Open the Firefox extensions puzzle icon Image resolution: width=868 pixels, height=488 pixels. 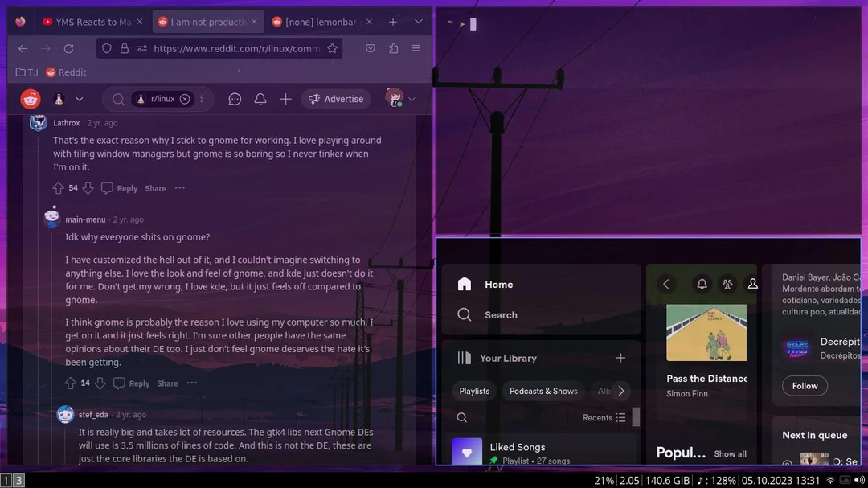[393, 48]
